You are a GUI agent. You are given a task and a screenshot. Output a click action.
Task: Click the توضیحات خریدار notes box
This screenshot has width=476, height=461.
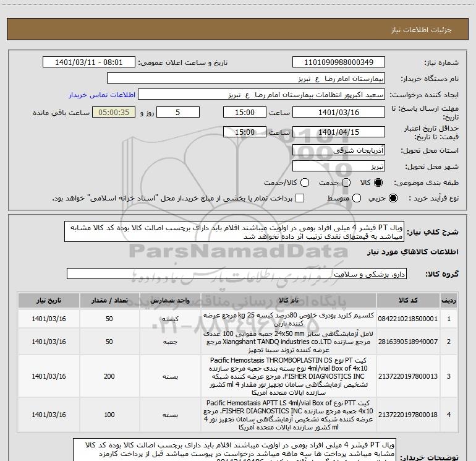234,450
